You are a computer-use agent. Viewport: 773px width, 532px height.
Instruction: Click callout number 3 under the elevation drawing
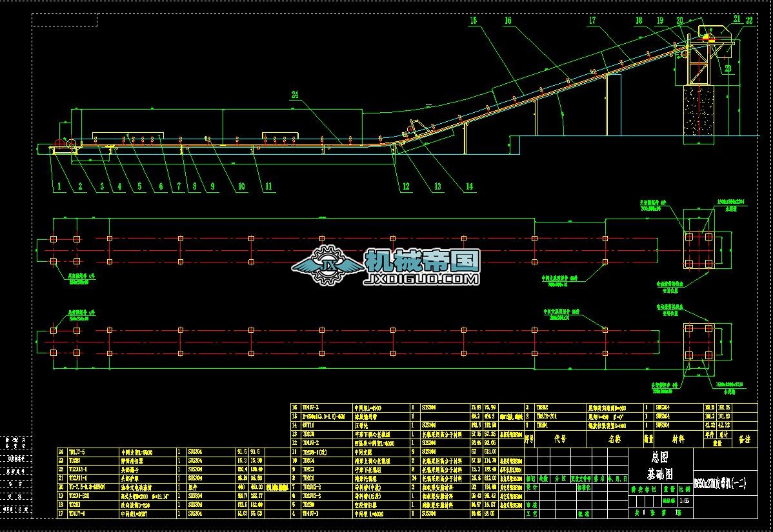pos(102,186)
